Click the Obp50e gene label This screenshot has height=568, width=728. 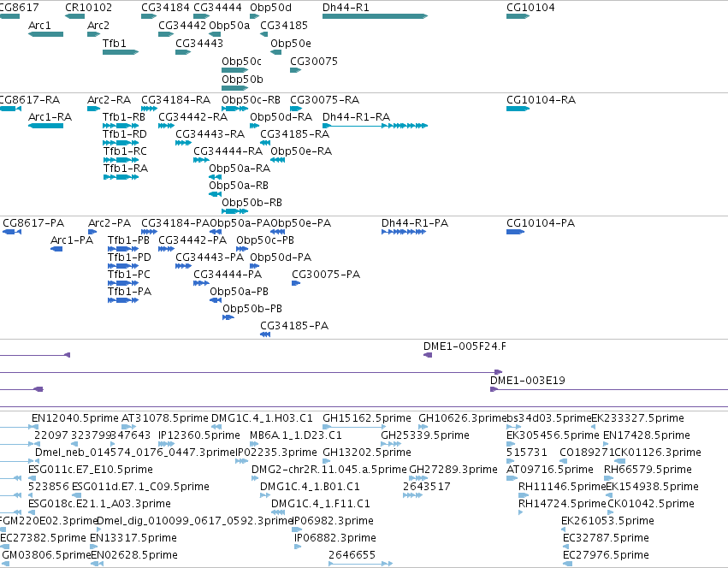point(291,44)
